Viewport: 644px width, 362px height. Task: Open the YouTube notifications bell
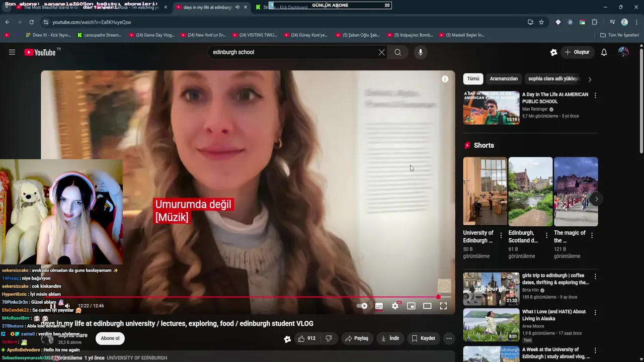pos(604,52)
